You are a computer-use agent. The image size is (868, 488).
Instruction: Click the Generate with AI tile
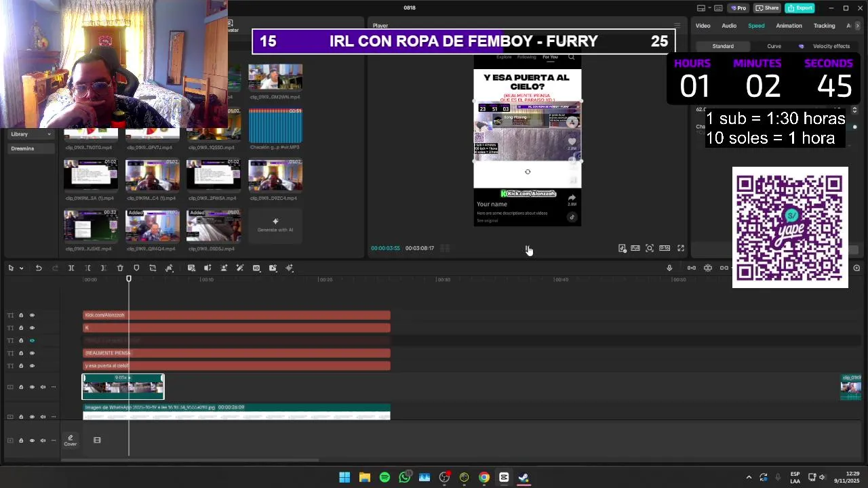[275, 225]
